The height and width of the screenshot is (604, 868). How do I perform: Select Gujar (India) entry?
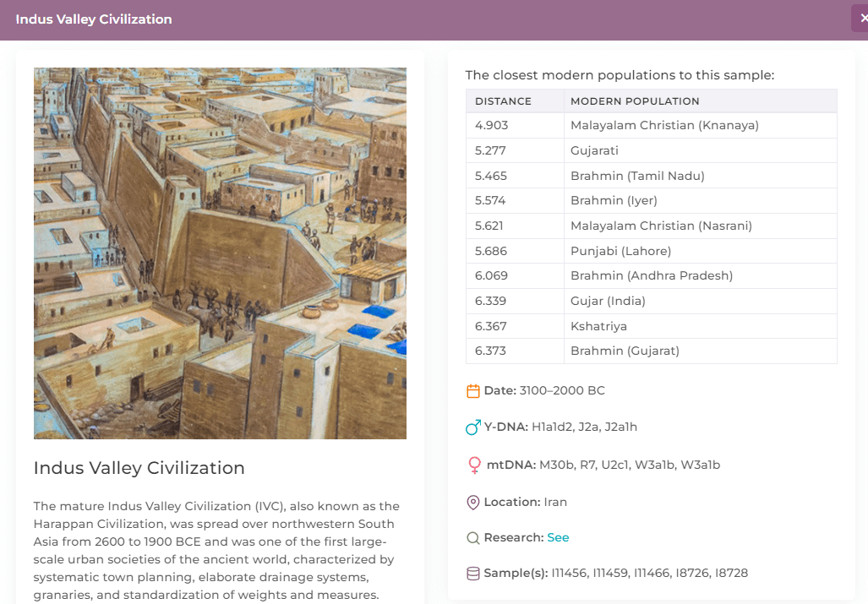pos(608,301)
